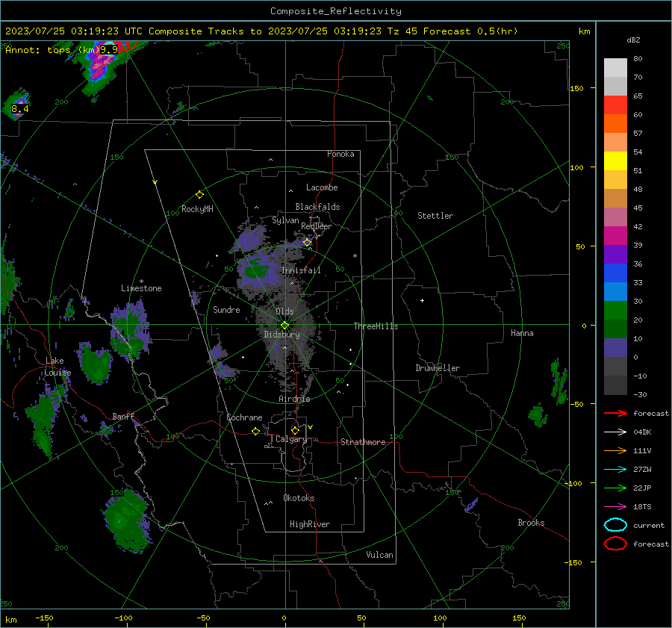Click the yellow radar center diamond near Didsbury
The height and width of the screenshot is (628, 672).
pyautogui.click(x=285, y=326)
